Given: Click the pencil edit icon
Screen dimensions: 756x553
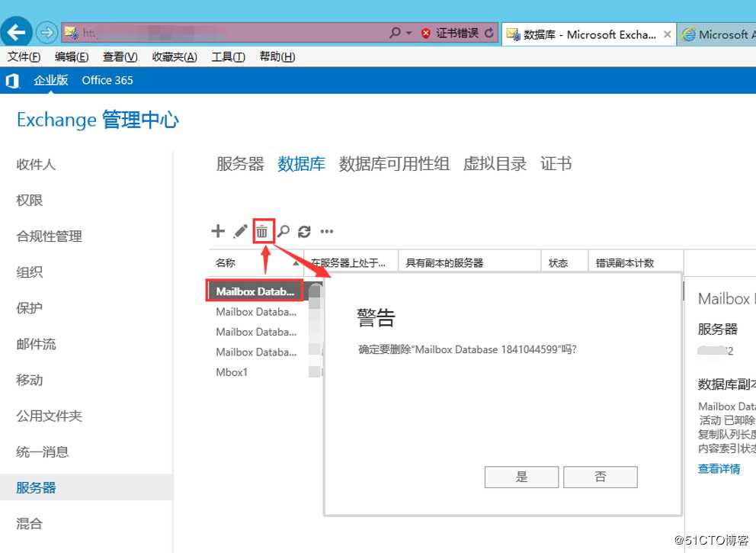Looking at the screenshot, I should [x=240, y=232].
